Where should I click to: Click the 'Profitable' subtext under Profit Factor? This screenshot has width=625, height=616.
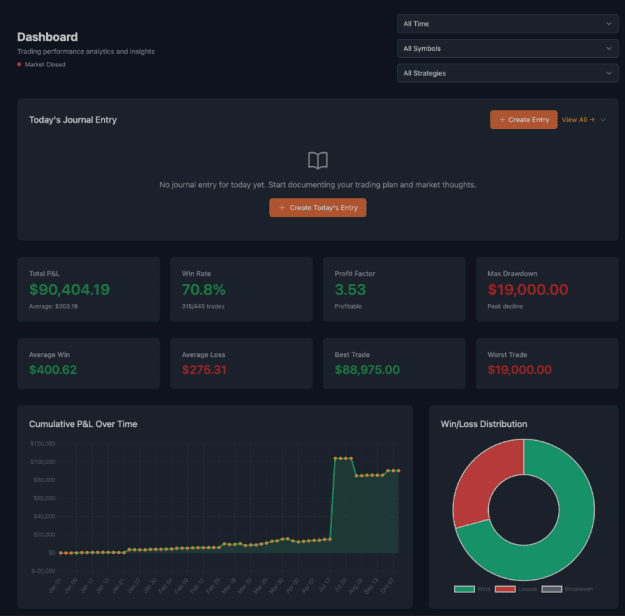[x=348, y=306]
